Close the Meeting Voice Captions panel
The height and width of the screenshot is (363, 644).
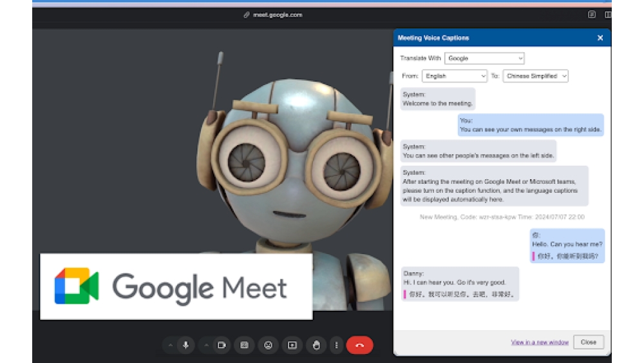tap(600, 38)
